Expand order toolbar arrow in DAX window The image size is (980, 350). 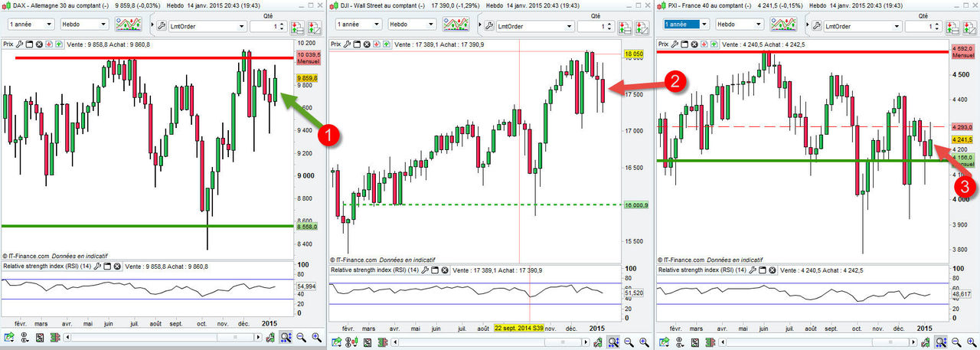(x=152, y=25)
